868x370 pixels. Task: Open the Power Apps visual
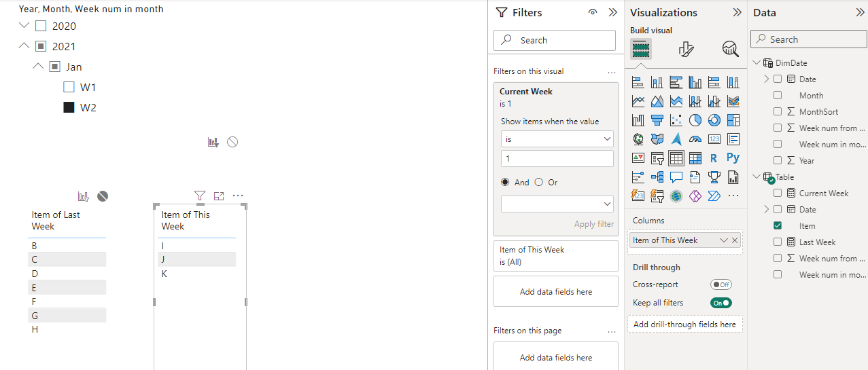click(x=695, y=196)
